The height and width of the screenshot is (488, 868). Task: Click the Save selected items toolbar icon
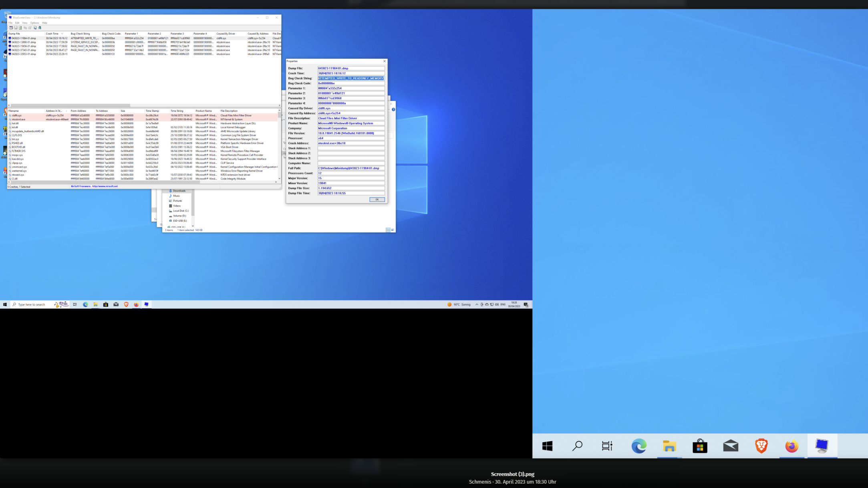pyautogui.click(x=16, y=28)
